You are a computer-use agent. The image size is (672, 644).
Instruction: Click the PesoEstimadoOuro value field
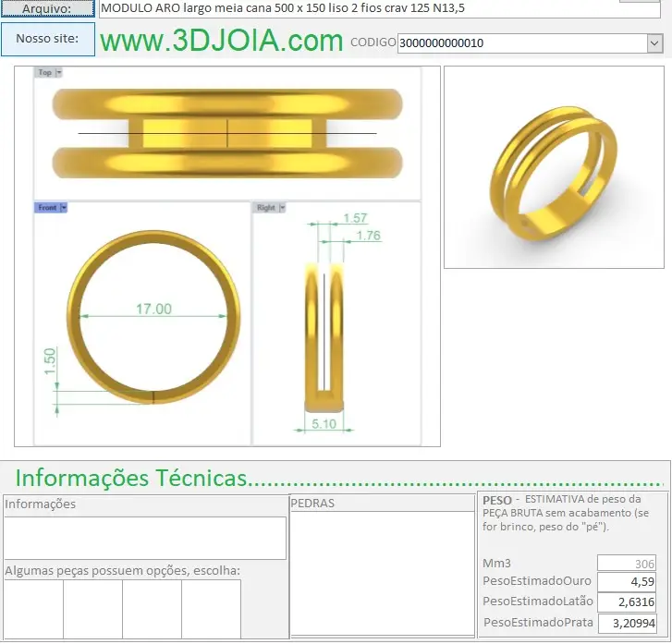[626, 582]
